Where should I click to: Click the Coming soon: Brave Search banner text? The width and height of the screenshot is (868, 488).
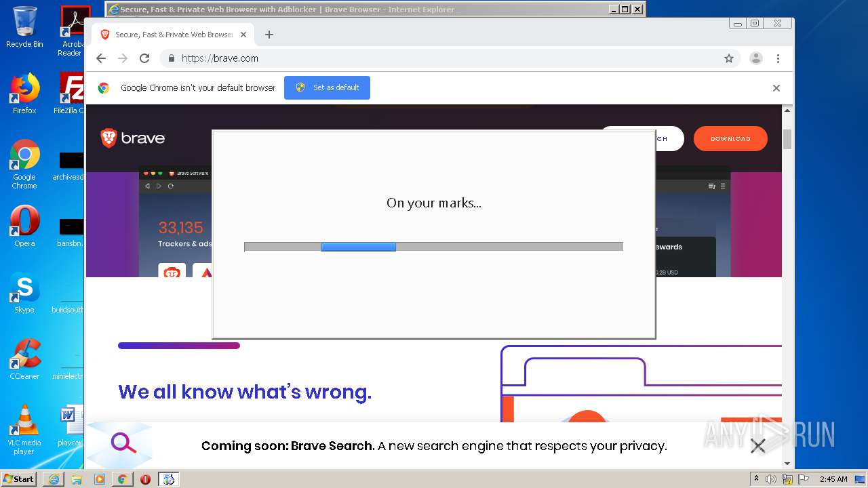pyautogui.click(x=434, y=446)
